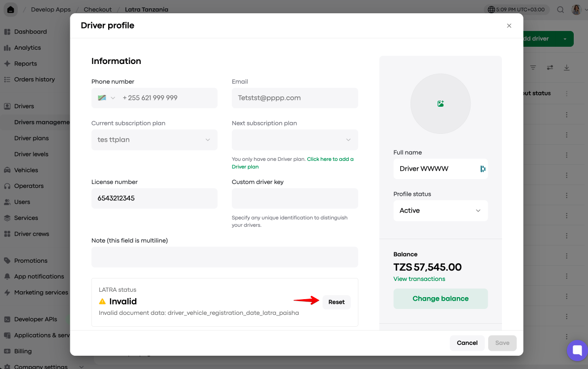The image size is (588, 369).
Task: Click the License number field
Action: coord(154,198)
